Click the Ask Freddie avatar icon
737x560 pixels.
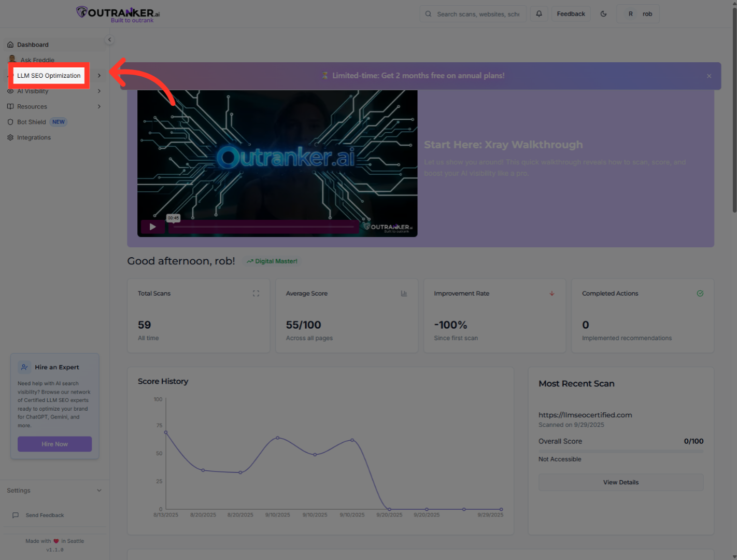[x=11, y=60]
